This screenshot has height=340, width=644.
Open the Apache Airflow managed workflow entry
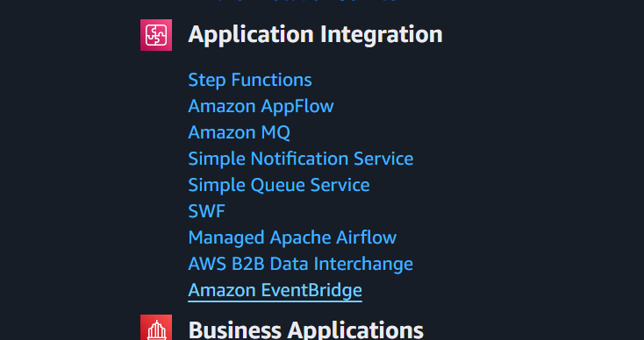292,237
